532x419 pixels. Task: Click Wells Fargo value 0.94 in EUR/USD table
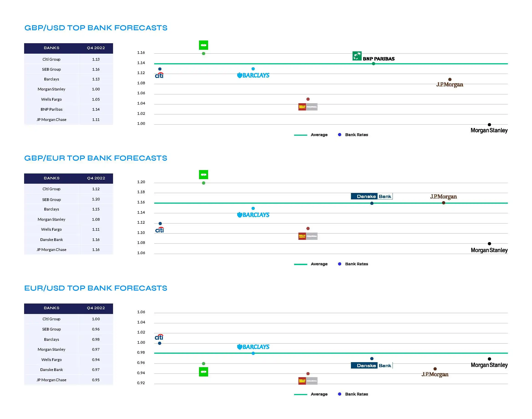pyautogui.click(x=96, y=360)
